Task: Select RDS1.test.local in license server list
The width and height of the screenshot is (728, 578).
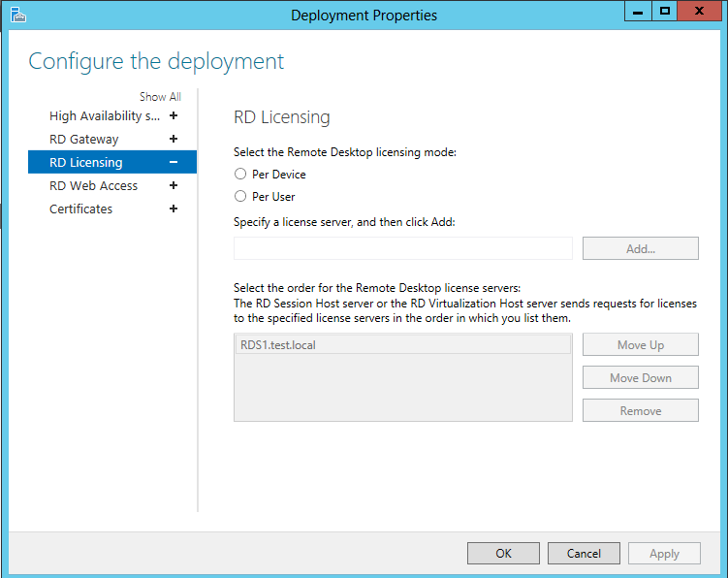Action: [403, 344]
